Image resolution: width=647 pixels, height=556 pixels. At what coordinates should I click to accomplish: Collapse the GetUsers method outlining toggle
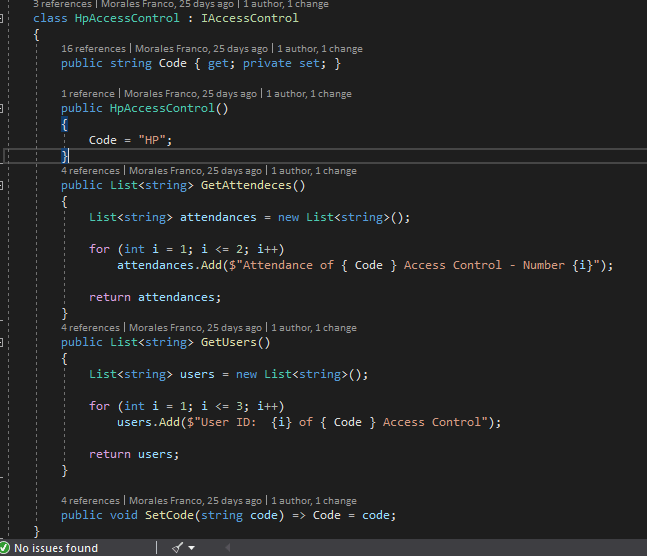[1, 342]
